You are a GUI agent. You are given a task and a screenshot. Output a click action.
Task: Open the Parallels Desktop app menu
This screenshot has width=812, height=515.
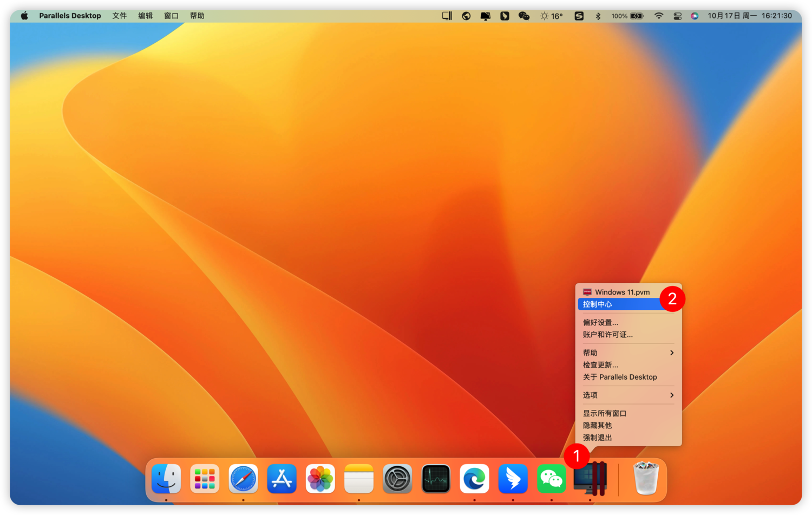(70, 16)
